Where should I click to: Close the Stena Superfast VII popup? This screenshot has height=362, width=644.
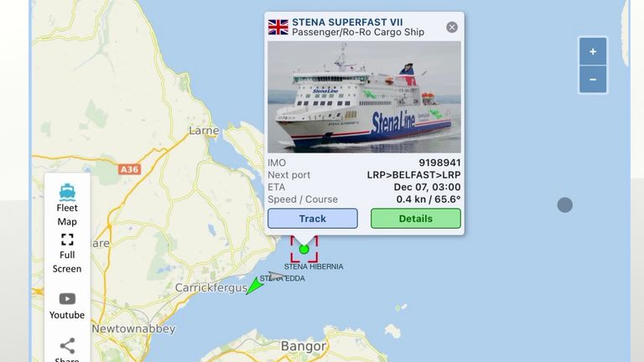pos(452,27)
